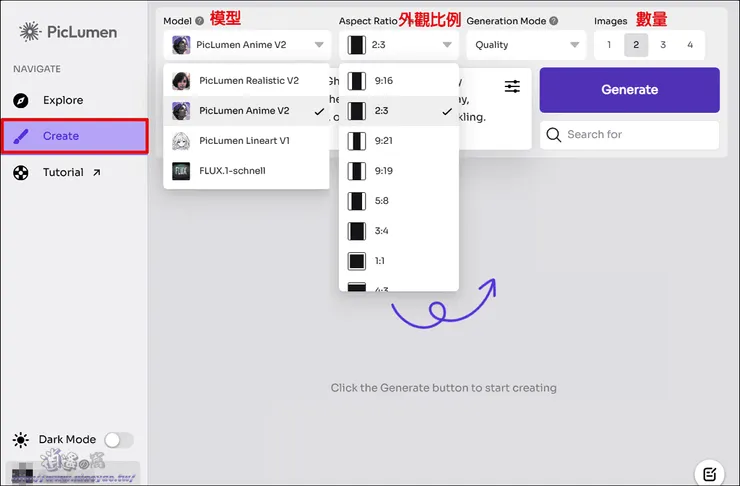
Task: Click the Generation Mode help question mark icon
Action: (x=554, y=21)
